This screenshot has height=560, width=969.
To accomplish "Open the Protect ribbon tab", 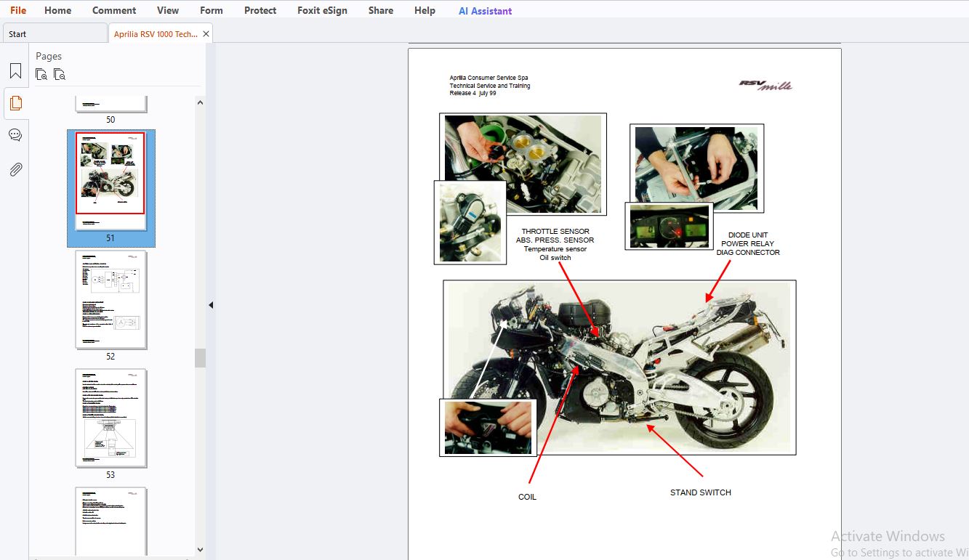I will click(260, 10).
